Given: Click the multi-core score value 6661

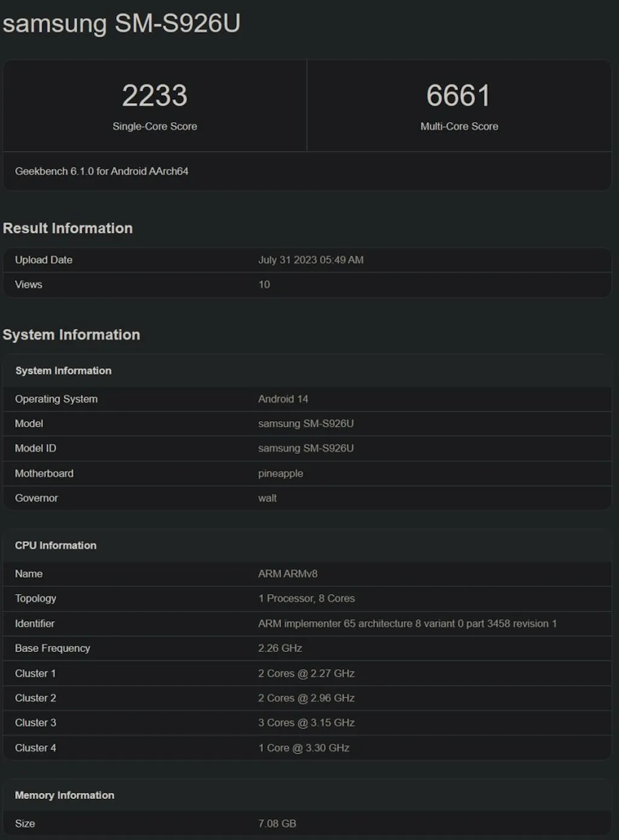Looking at the screenshot, I should pos(458,95).
